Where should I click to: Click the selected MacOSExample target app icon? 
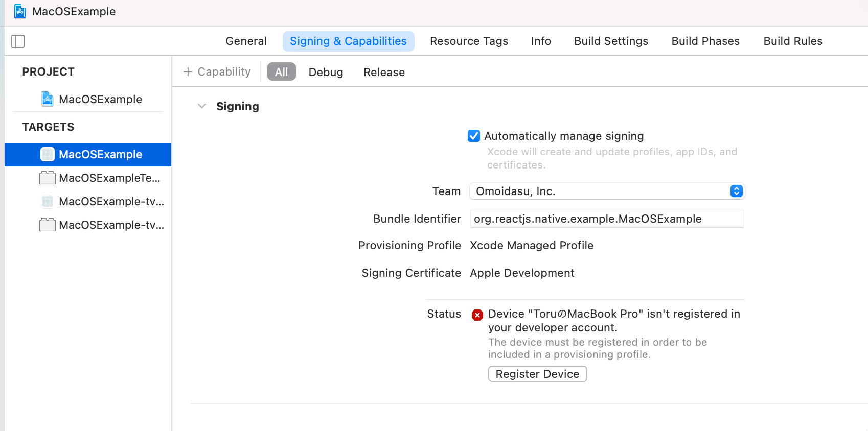(x=48, y=154)
